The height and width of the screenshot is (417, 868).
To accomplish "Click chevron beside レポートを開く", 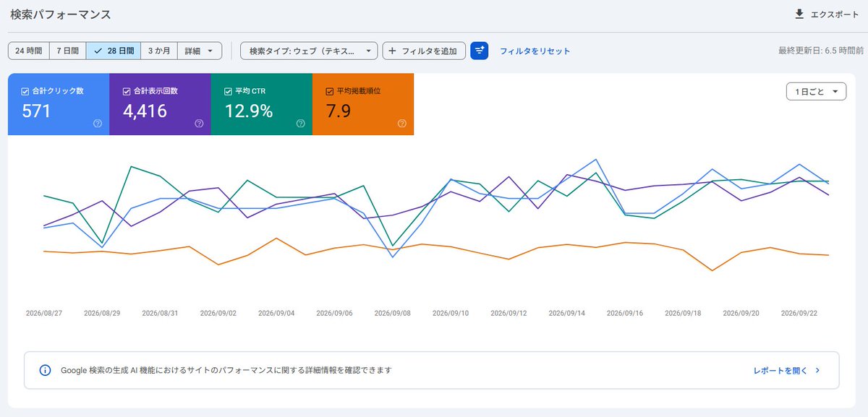I will pos(817,370).
